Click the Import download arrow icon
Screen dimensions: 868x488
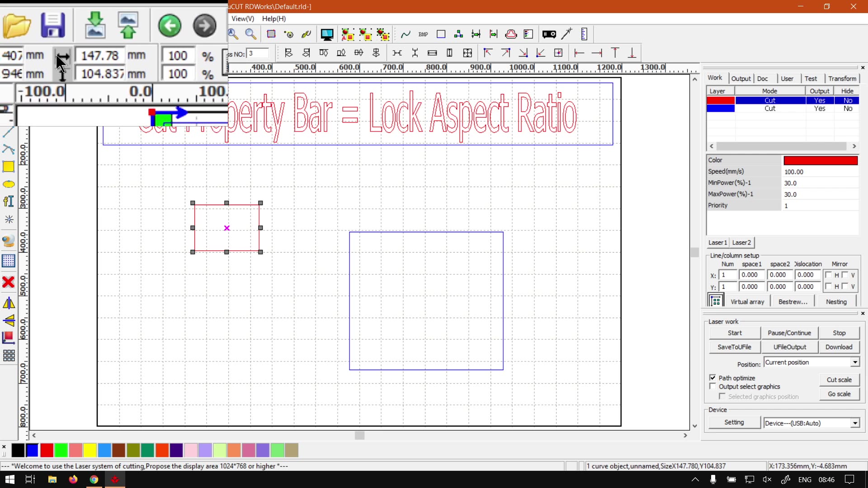[x=95, y=25]
